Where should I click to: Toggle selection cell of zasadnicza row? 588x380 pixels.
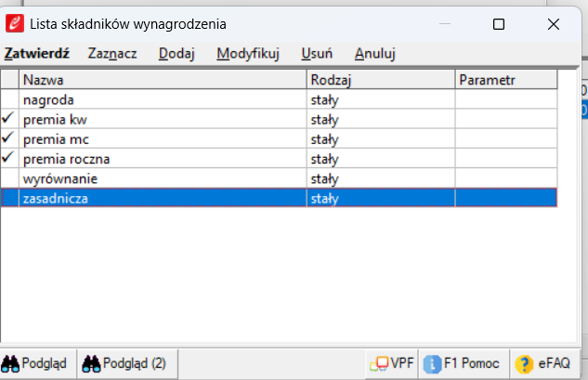9,198
